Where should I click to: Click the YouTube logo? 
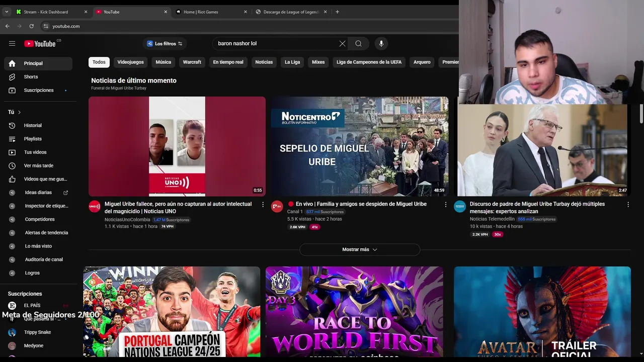(x=40, y=44)
